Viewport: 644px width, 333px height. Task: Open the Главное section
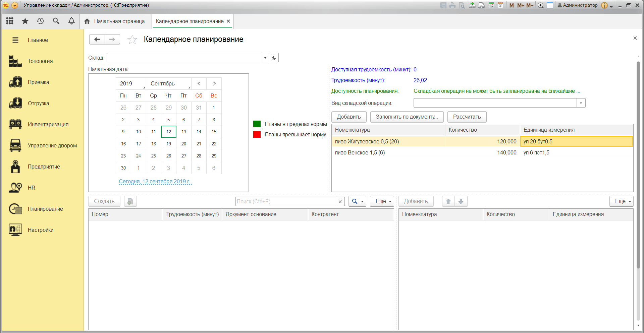point(38,40)
